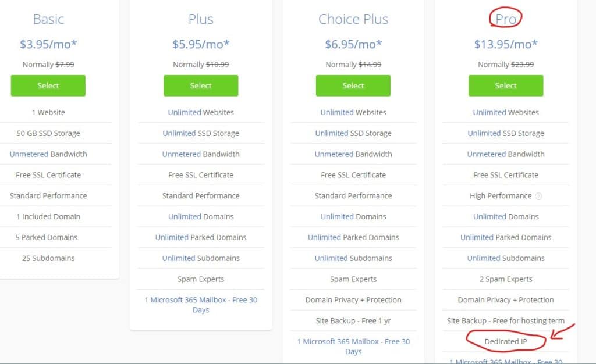Click the Pro plan heading
Viewport: 596px width, 364px height.
[x=506, y=19]
